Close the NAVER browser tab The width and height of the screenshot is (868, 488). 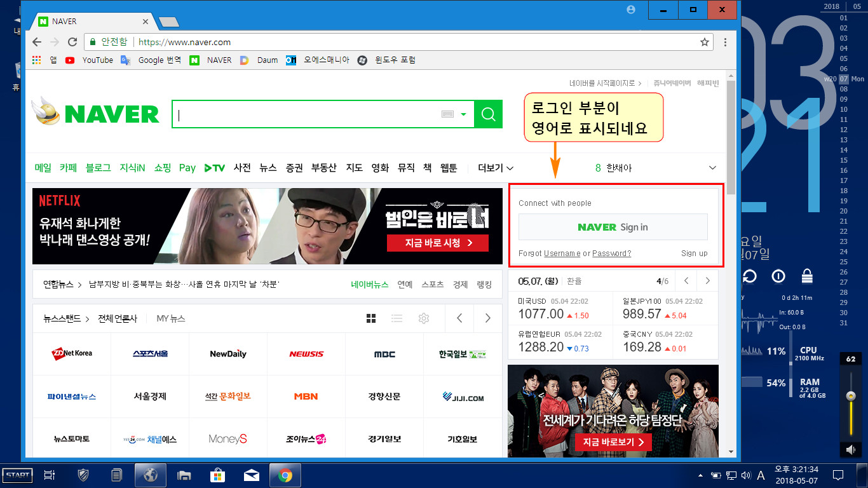tap(146, 21)
